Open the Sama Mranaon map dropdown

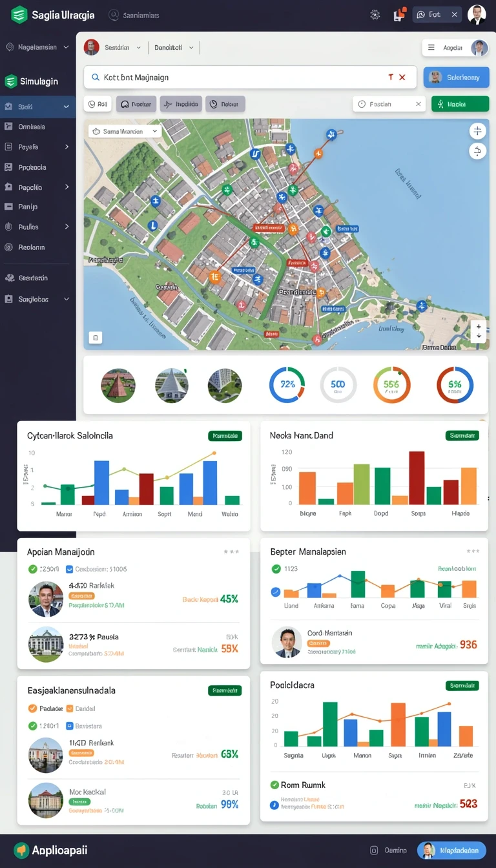tap(124, 131)
